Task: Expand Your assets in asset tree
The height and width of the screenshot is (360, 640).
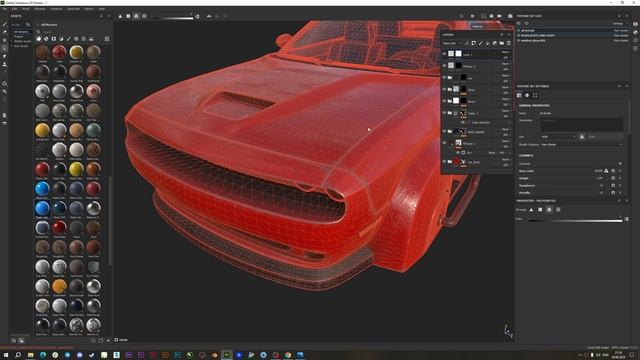Action: 12,46
